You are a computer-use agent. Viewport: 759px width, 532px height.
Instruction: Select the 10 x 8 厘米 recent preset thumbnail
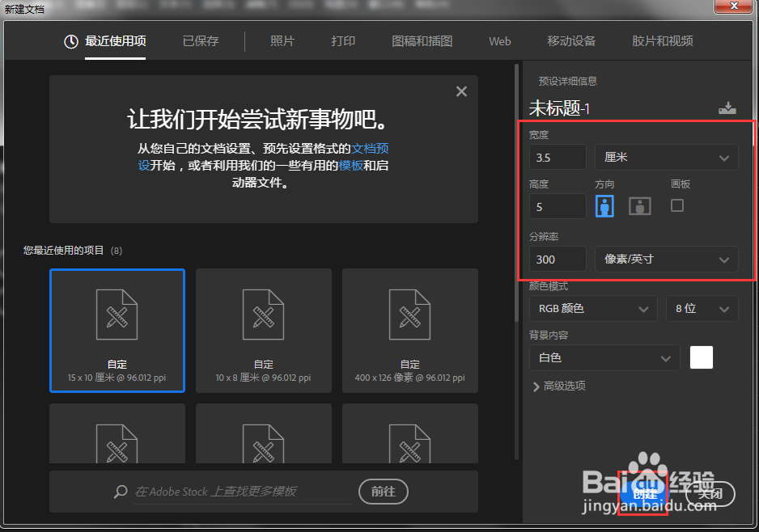point(263,330)
